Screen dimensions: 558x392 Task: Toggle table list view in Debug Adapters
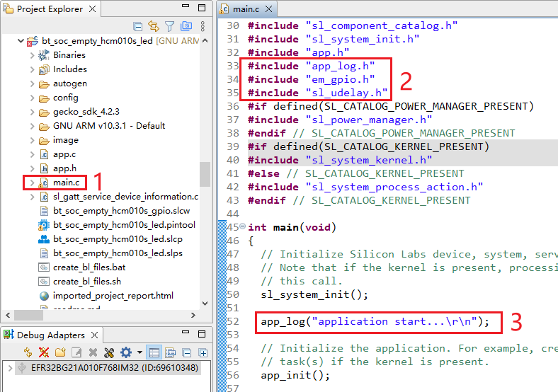pos(154,352)
